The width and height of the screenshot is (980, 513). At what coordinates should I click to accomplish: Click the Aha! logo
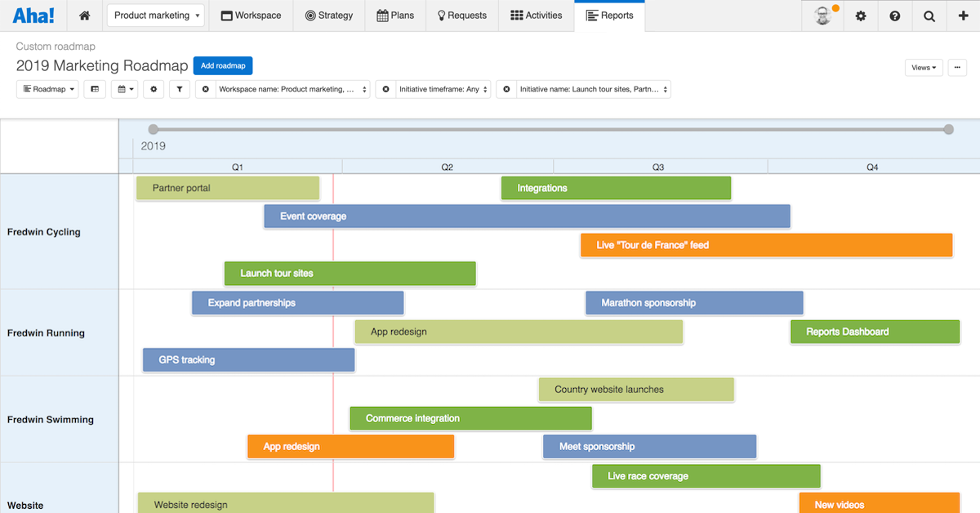point(33,16)
